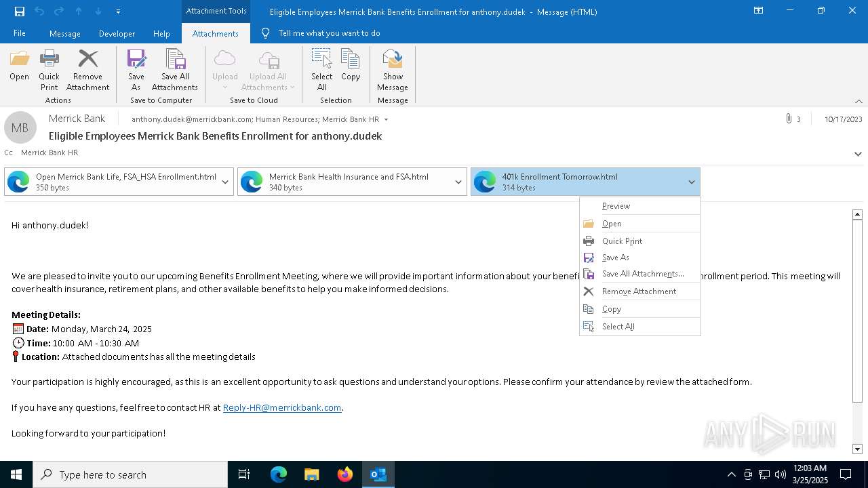Image resolution: width=868 pixels, height=488 pixels.
Task: Choose Save As in the context menu
Action: click(640, 258)
